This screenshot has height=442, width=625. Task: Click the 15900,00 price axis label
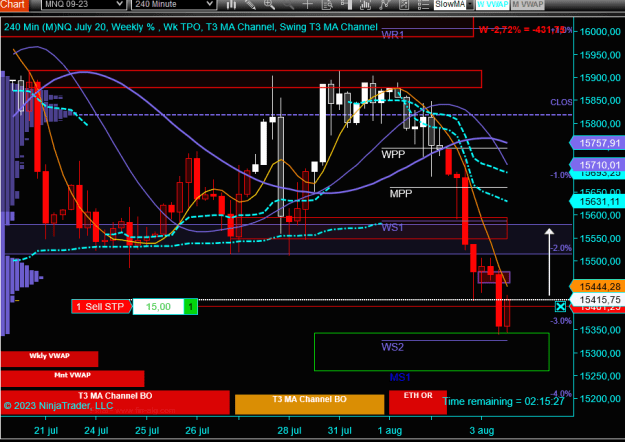600,77
